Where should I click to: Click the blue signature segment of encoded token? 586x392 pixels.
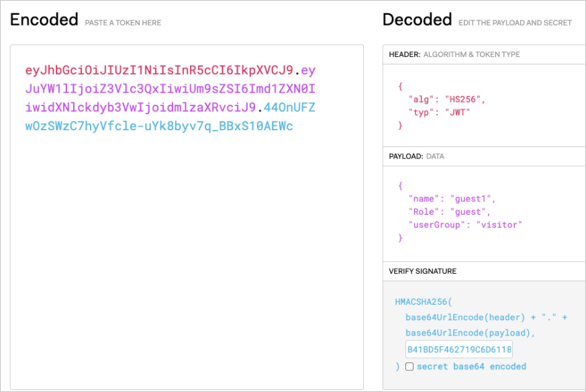[159, 126]
